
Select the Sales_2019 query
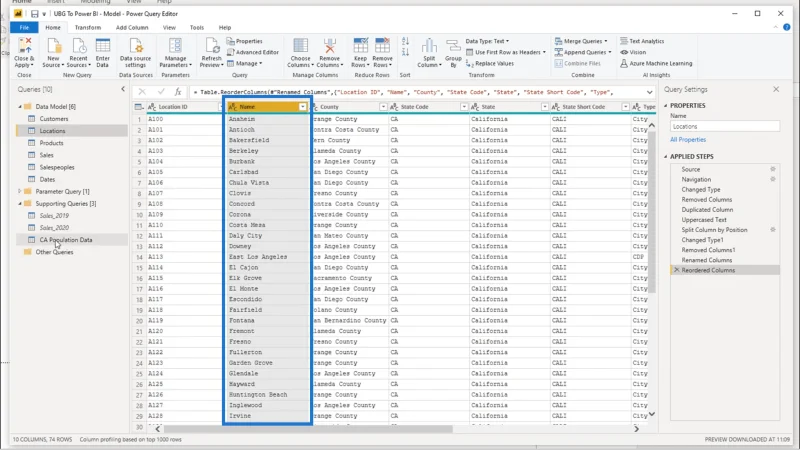[x=54, y=216]
